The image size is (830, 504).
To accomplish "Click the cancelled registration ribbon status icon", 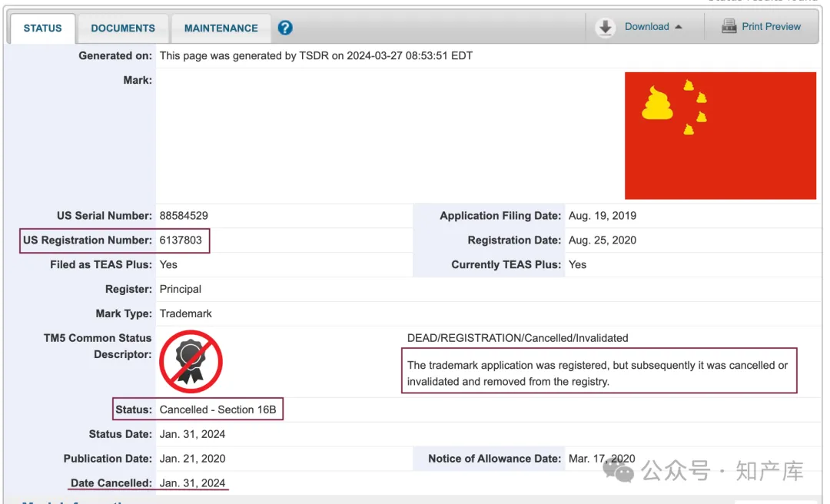I will click(x=191, y=362).
